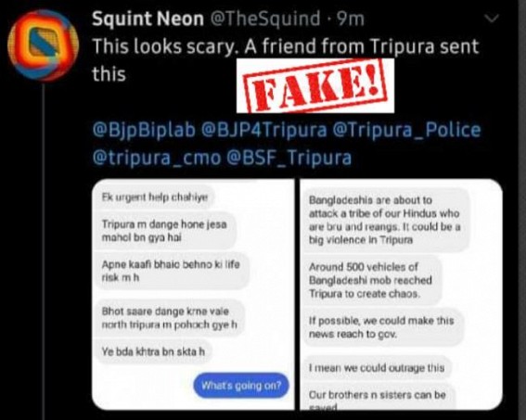
Task: Click the "Around 500 vehicles" message bubble
Action: click(x=372, y=280)
